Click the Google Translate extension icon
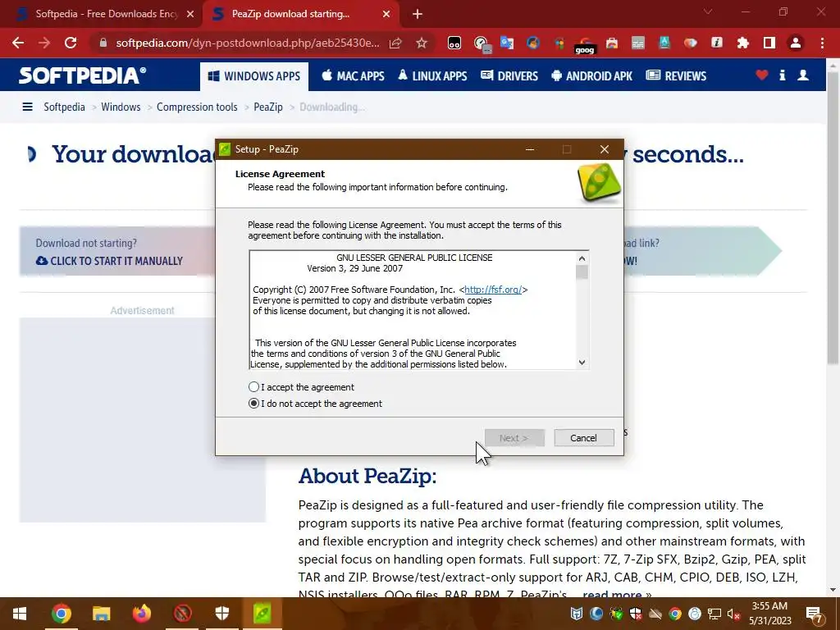The width and height of the screenshot is (840, 630). tap(507, 43)
